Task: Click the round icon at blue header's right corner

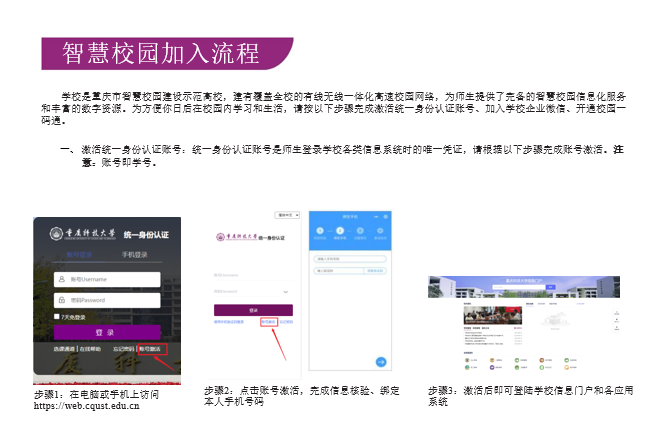Action: 386,217
